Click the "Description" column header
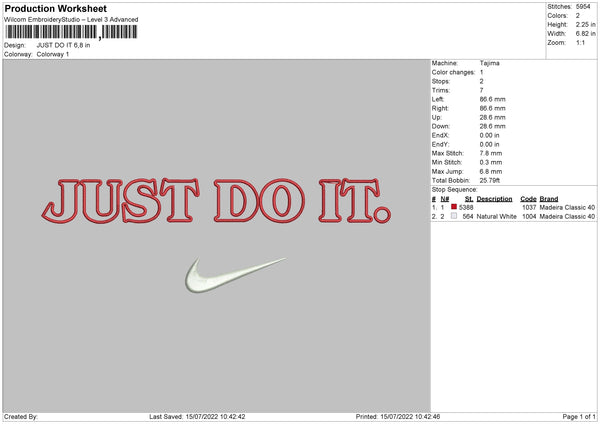 click(494, 199)
